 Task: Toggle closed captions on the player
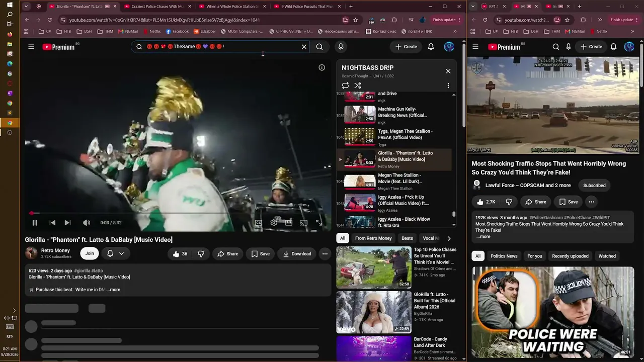point(259,223)
